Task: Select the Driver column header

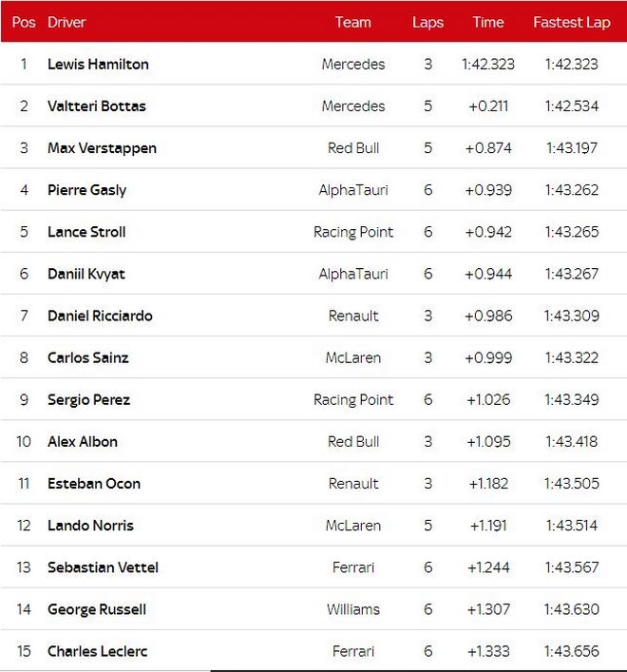Action: [66, 22]
